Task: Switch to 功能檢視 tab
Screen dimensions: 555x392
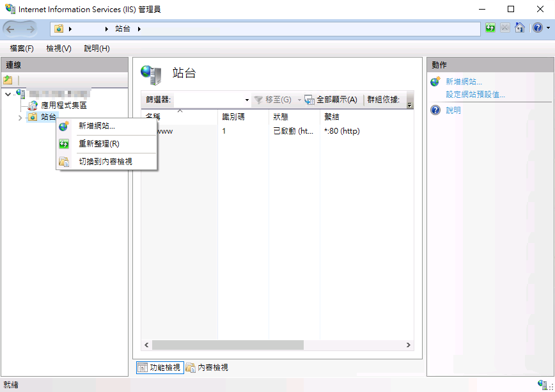Action: (x=160, y=368)
